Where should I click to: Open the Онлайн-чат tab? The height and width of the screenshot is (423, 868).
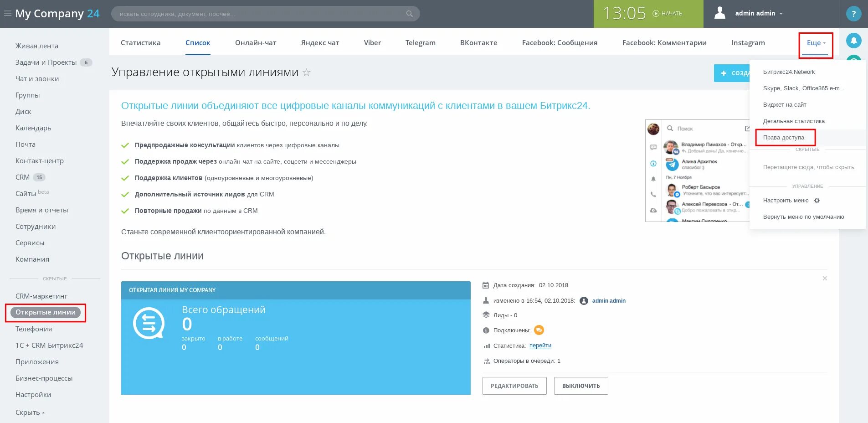tap(256, 43)
